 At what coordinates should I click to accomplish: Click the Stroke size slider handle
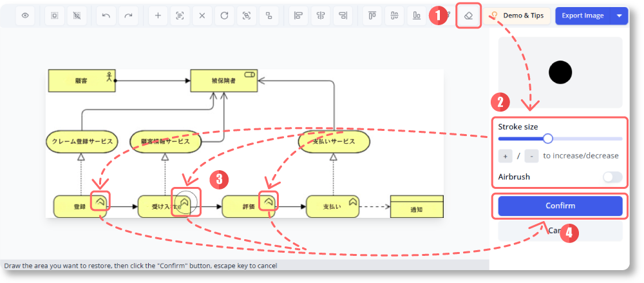[548, 138]
